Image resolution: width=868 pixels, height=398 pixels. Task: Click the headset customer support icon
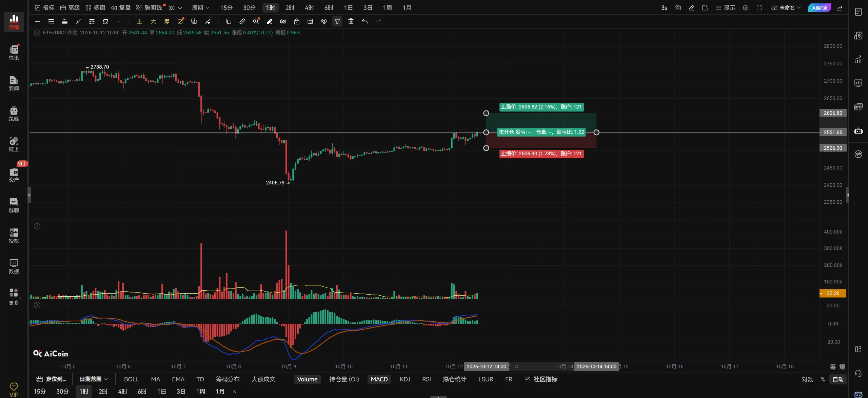pyautogui.click(x=858, y=373)
